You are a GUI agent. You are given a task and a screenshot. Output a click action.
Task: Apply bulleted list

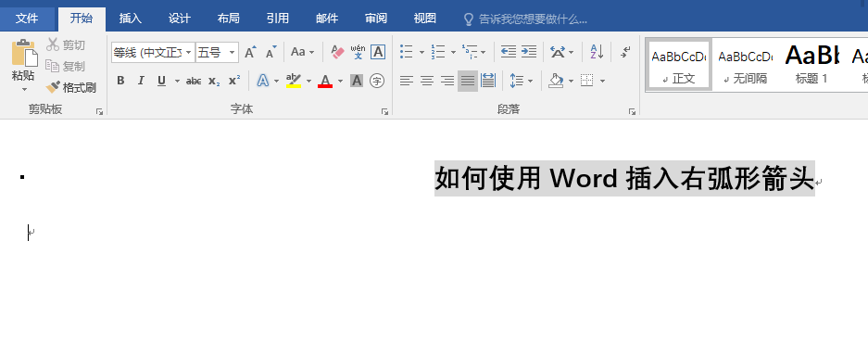[407, 53]
